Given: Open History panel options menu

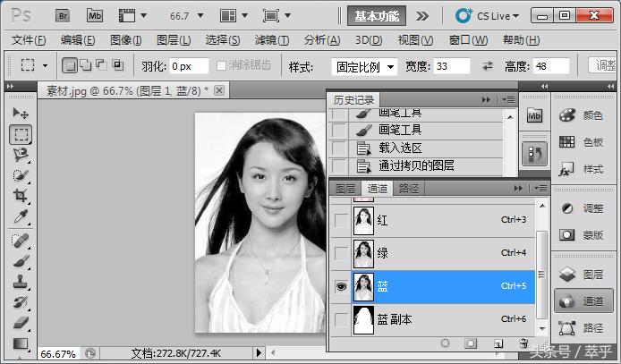Looking at the screenshot, I should (x=508, y=99).
